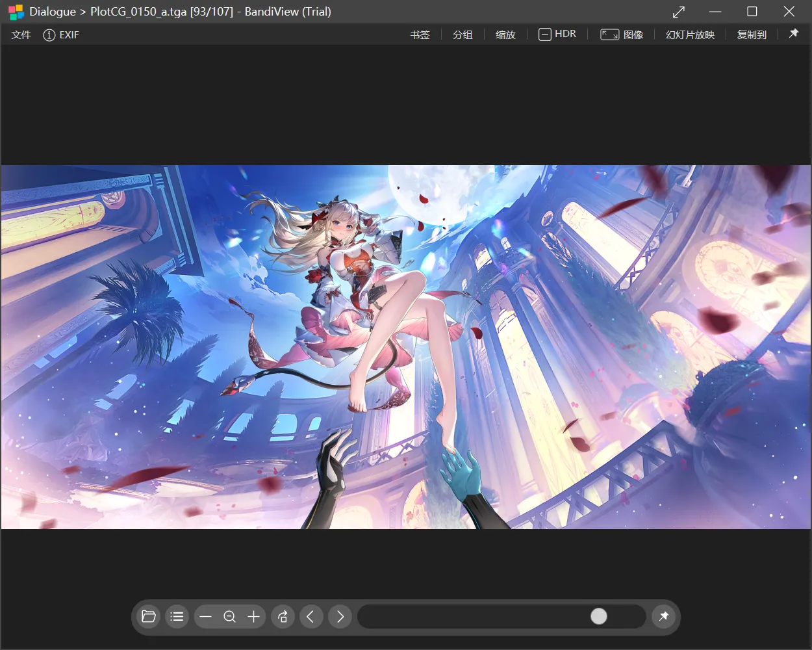Start the 幻灯片放映 slideshow

(x=690, y=35)
